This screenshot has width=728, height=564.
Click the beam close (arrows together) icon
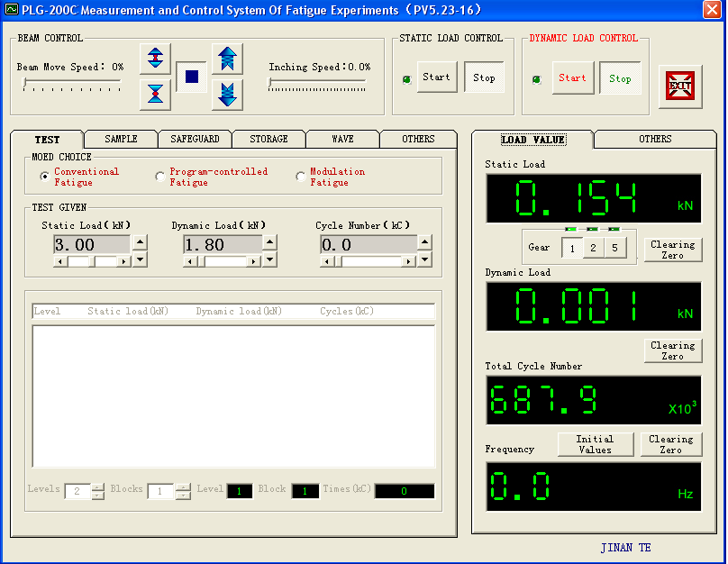click(x=156, y=95)
